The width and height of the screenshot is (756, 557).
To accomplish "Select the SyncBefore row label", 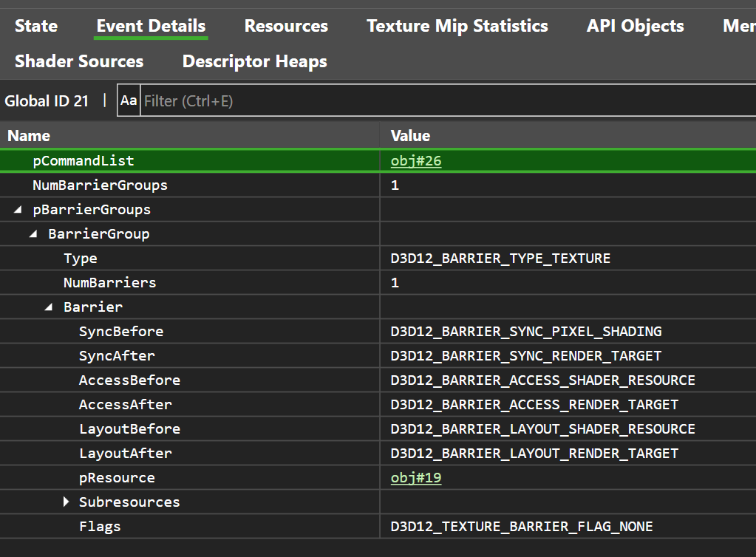I will [x=121, y=332].
